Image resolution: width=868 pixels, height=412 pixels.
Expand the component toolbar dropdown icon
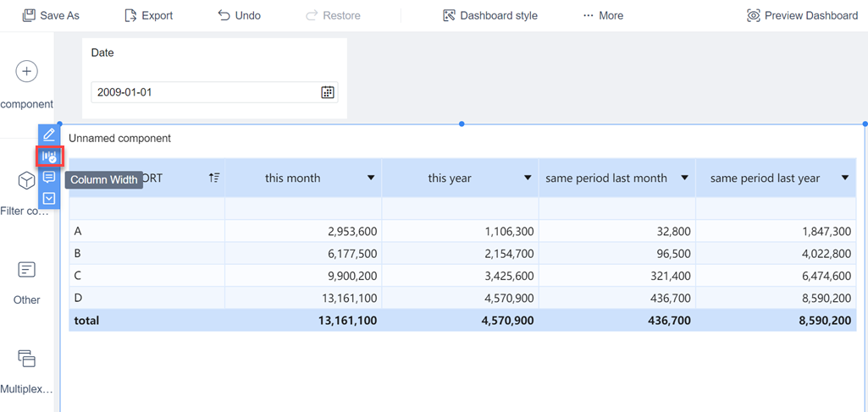[x=49, y=198]
